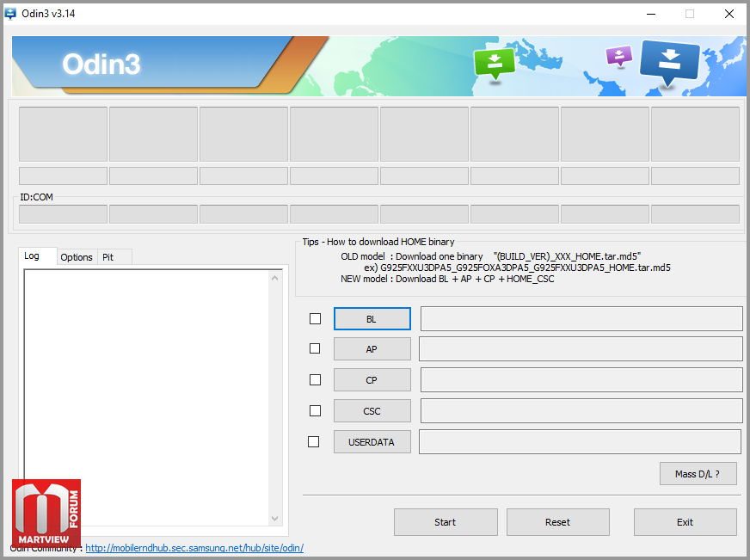Choose a file with the CSC button
Viewport: 750px width, 560px height.
click(372, 411)
